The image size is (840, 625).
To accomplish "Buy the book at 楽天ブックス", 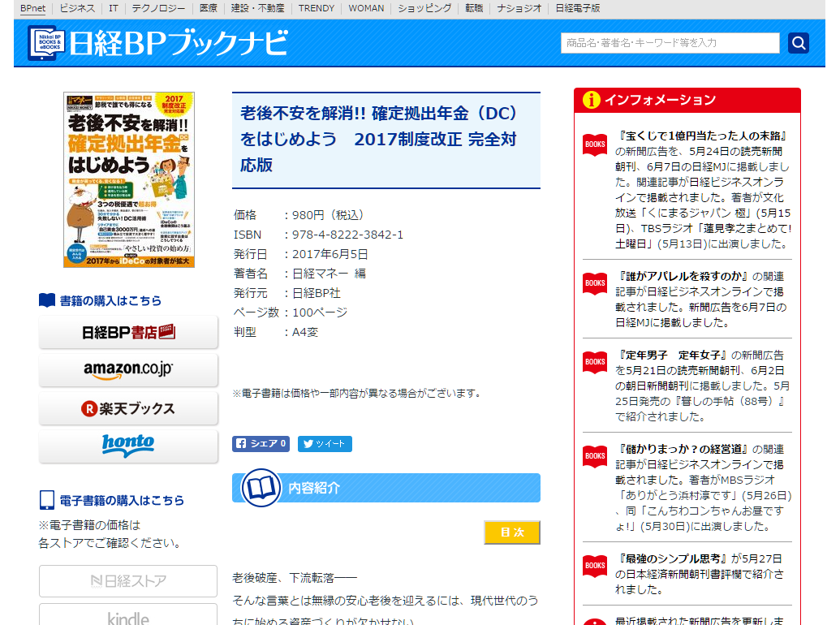I will tap(128, 408).
